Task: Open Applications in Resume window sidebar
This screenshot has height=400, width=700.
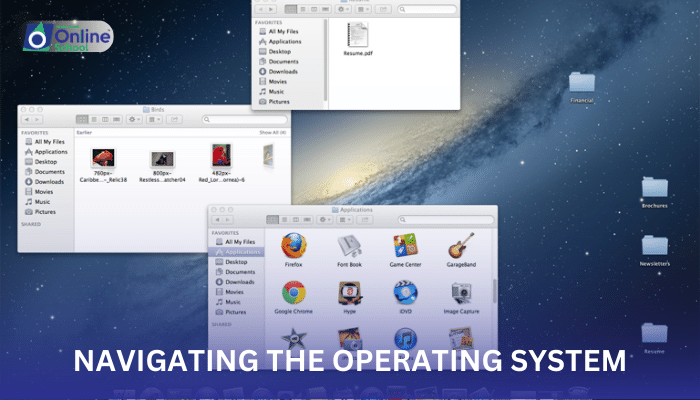Action: tap(280, 42)
